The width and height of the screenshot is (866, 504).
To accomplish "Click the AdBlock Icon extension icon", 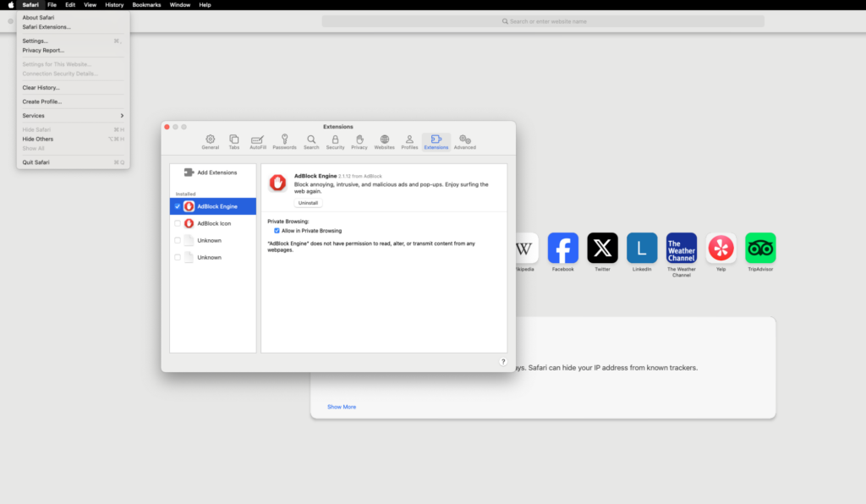I will point(189,223).
